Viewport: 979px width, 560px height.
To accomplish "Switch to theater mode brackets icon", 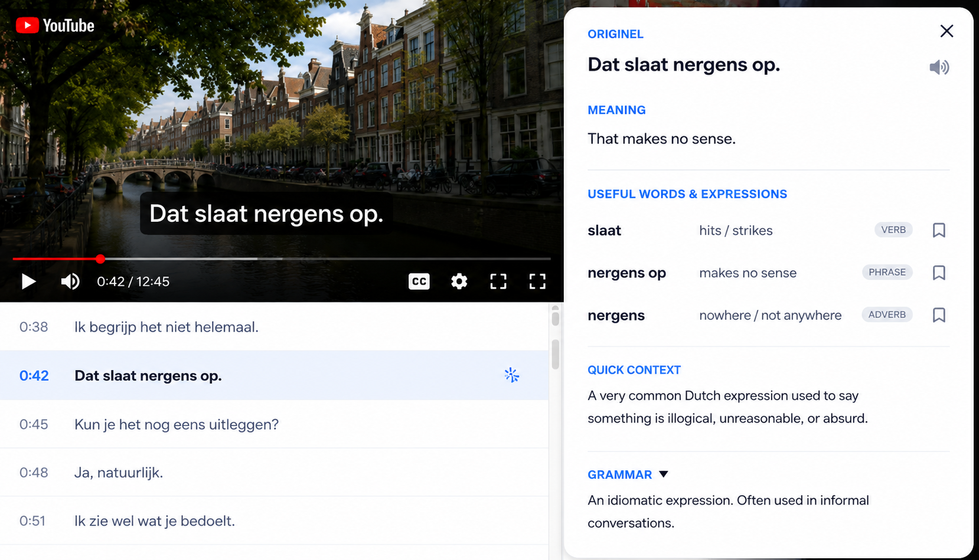I will (498, 281).
